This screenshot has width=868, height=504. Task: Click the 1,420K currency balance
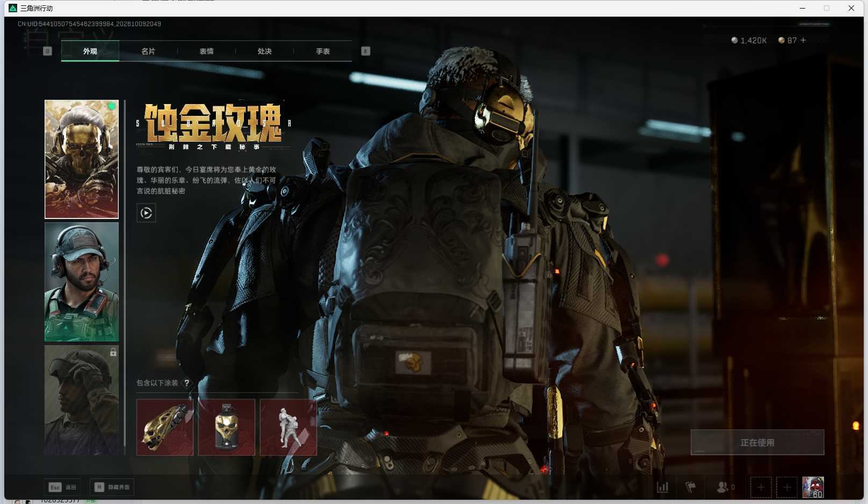[x=749, y=40]
